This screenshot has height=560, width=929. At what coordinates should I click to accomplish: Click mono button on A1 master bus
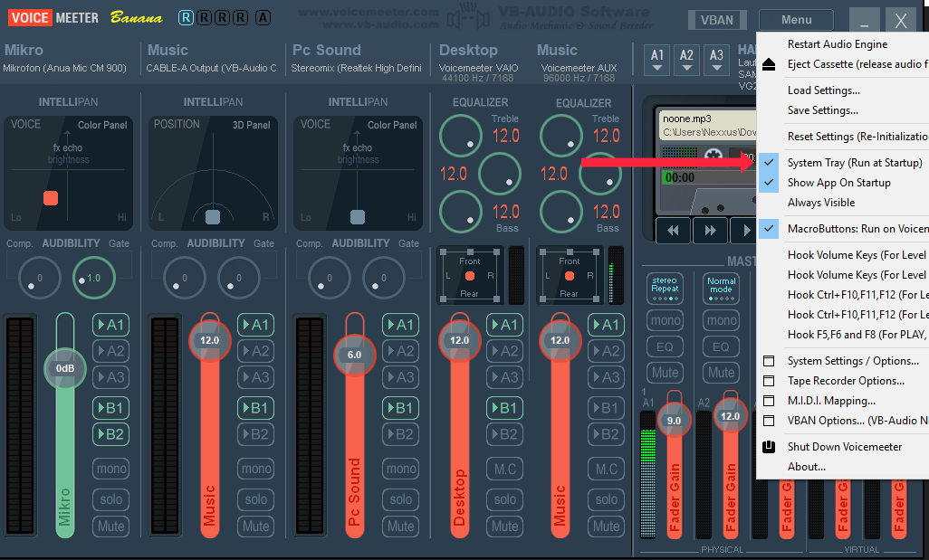point(665,321)
